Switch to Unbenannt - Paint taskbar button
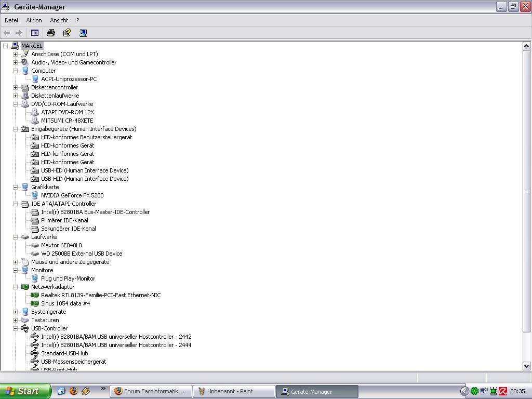This screenshot has width=532, height=399. [x=234, y=391]
